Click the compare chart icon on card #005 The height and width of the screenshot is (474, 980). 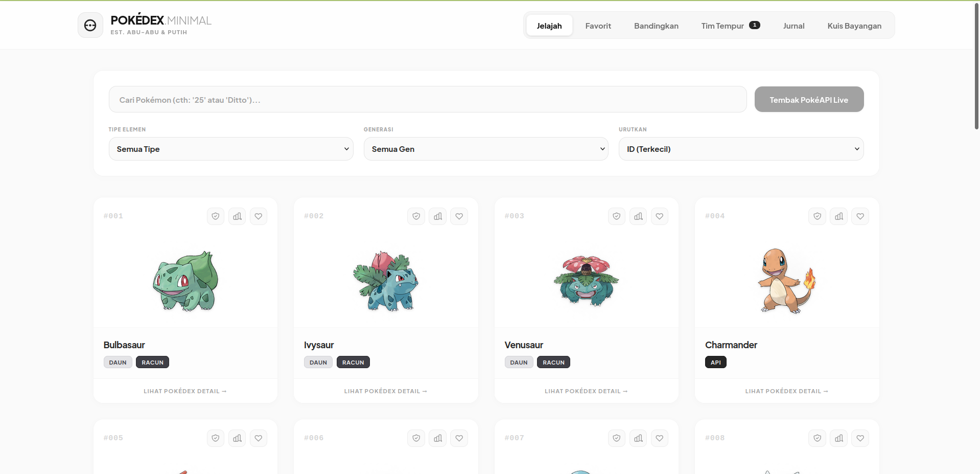(237, 438)
